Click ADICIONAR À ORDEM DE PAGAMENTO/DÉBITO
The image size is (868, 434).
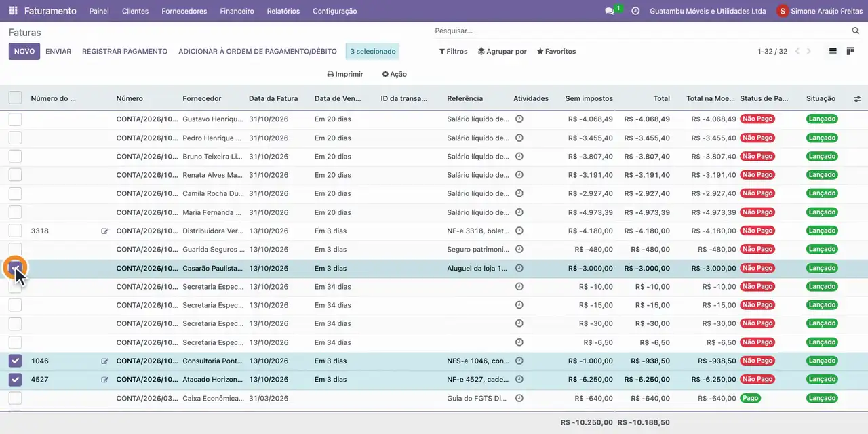click(258, 52)
